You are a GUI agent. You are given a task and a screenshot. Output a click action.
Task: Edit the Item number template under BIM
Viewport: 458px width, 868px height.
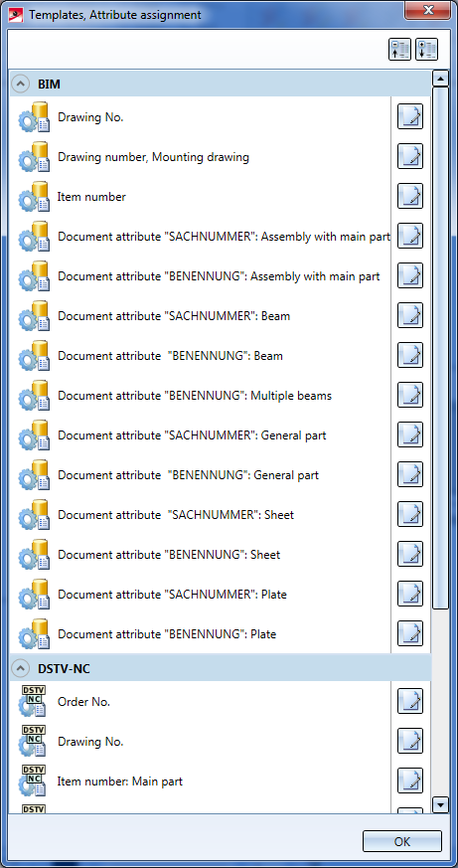410,196
